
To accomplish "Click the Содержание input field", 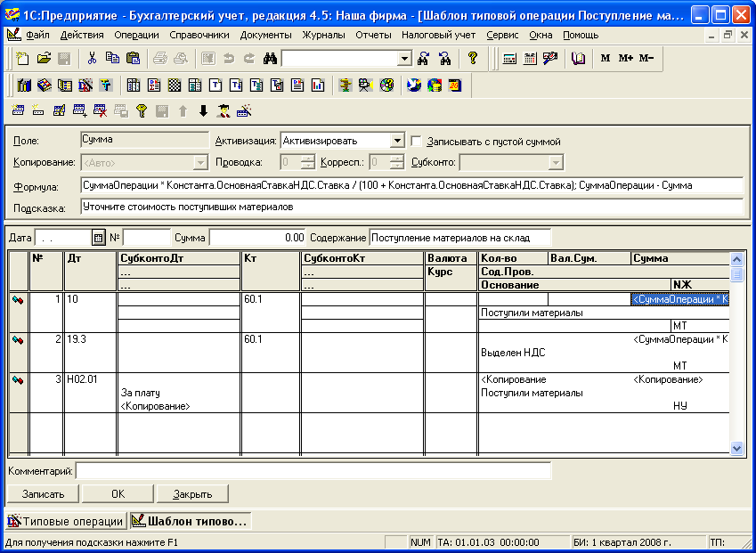I will click(460, 238).
